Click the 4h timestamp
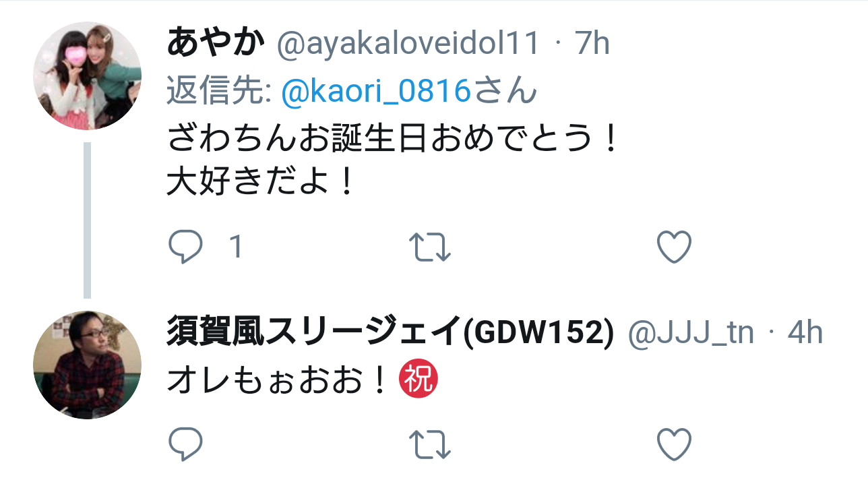Screen dimensions: 868x484 click(x=805, y=333)
